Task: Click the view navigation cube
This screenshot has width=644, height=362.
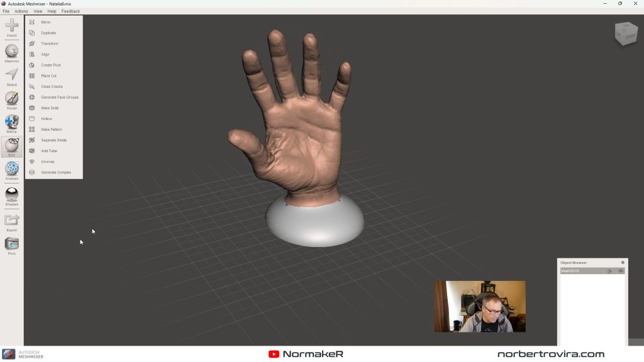Action: 626,34
